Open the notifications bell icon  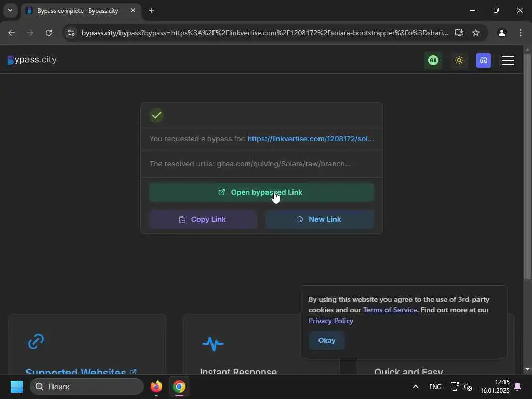click(x=518, y=387)
